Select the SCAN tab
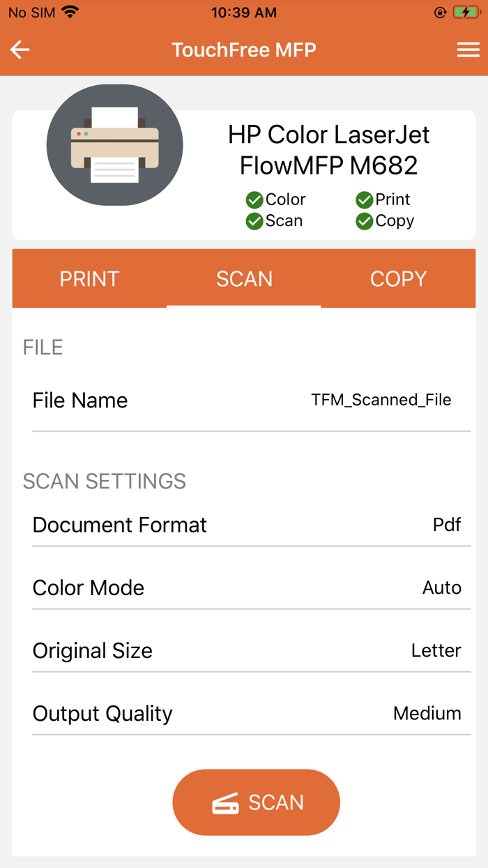 [244, 278]
